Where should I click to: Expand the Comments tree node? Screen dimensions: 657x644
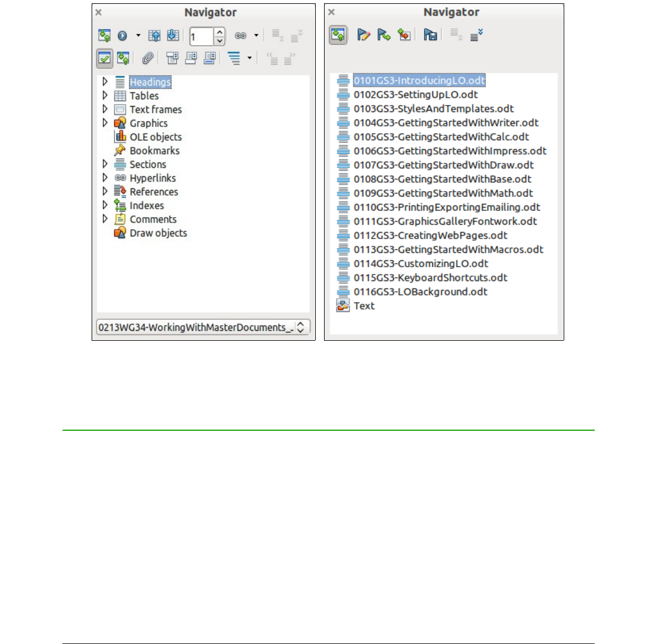click(105, 219)
